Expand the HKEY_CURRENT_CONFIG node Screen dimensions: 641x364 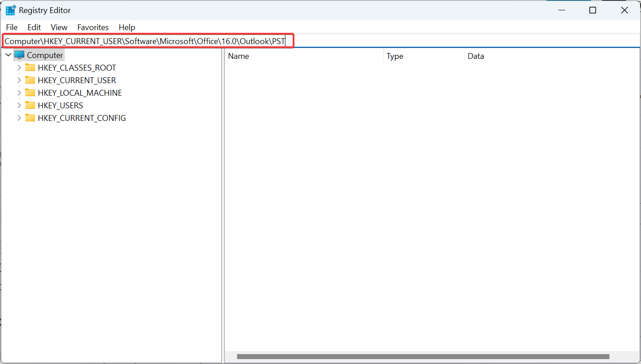(x=19, y=118)
